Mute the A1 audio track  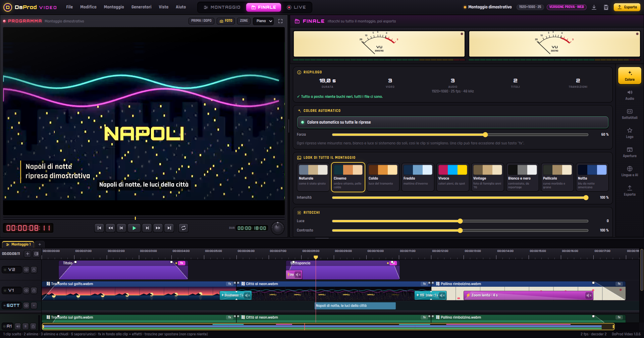coord(18,326)
